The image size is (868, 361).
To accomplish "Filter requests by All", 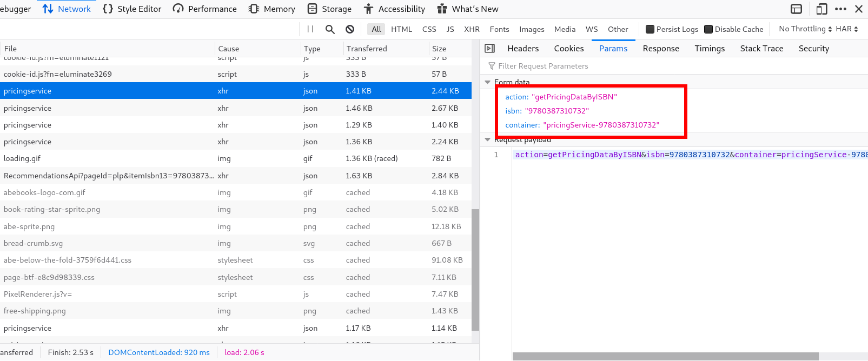I will 376,29.
